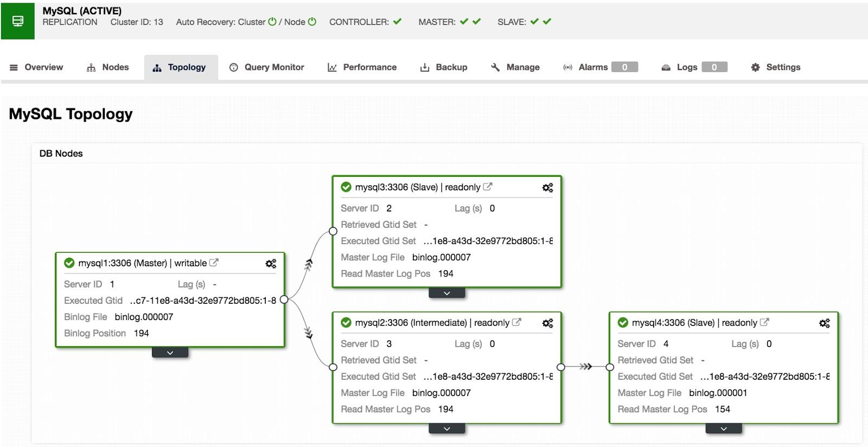
Task: Open the Backup tab
Action: point(443,67)
